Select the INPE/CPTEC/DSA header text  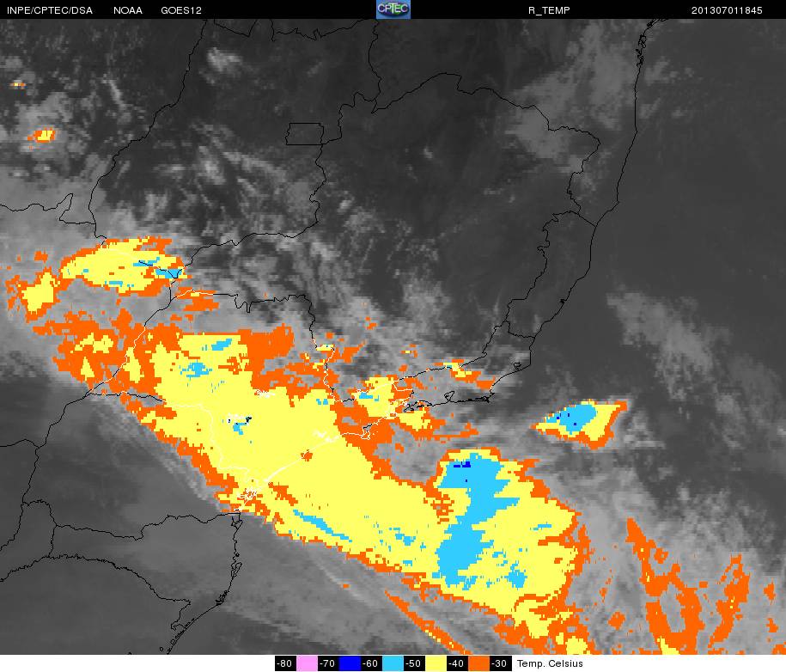[x=50, y=10]
